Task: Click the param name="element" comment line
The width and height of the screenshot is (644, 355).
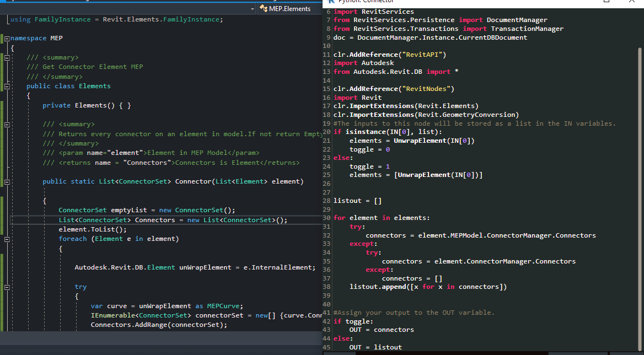Action: tap(151, 153)
